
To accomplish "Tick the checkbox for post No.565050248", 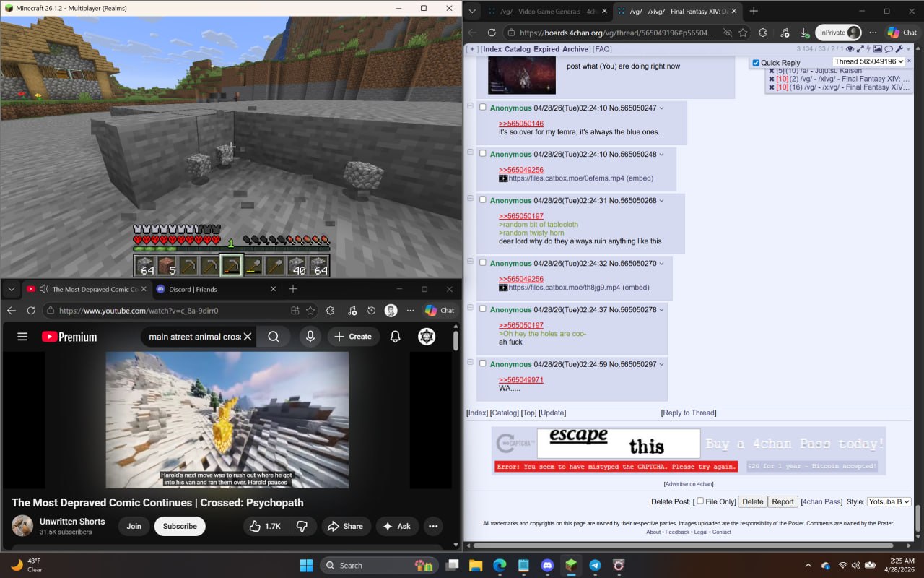I will [x=483, y=154].
